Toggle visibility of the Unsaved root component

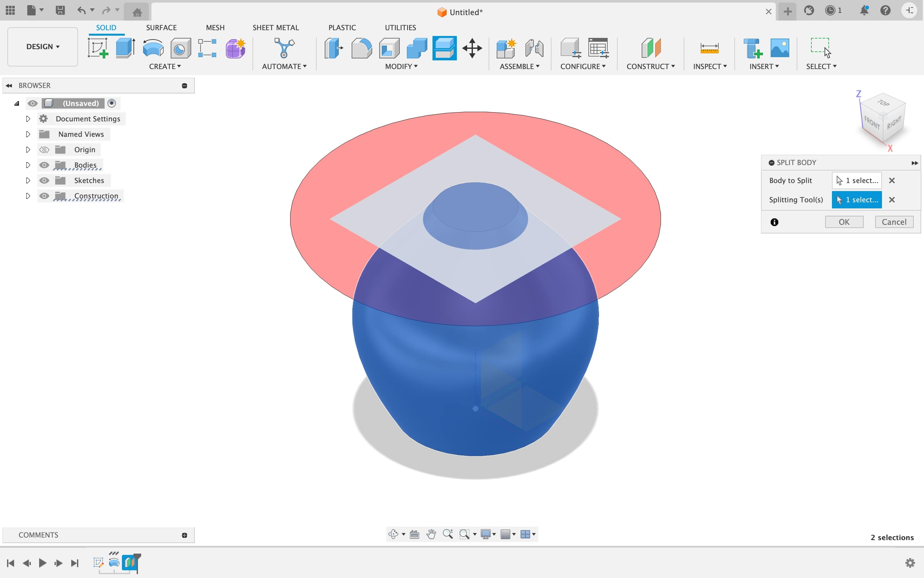click(x=32, y=103)
